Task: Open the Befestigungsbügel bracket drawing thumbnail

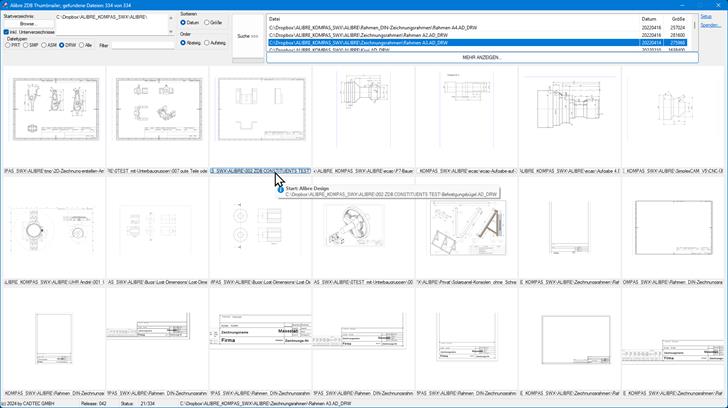Action: coord(262,109)
